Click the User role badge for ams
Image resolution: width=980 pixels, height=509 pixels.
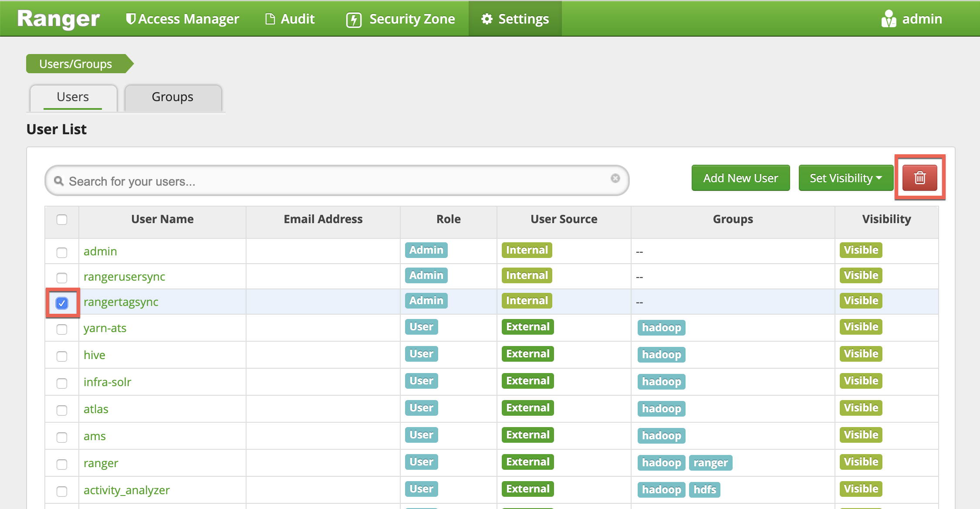(x=422, y=435)
